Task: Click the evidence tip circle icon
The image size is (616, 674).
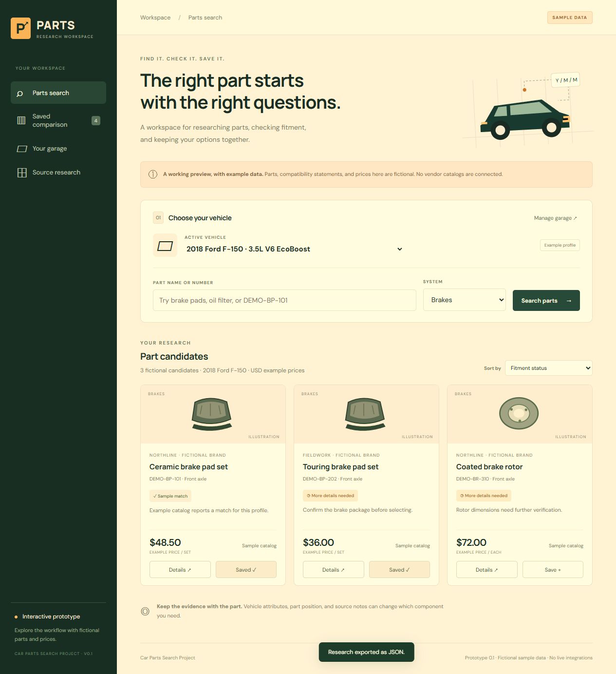Action: point(145,611)
